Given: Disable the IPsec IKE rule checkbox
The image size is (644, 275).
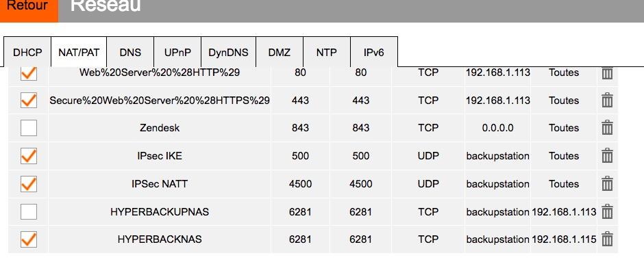Looking at the screenshot, I should point(29,156).
